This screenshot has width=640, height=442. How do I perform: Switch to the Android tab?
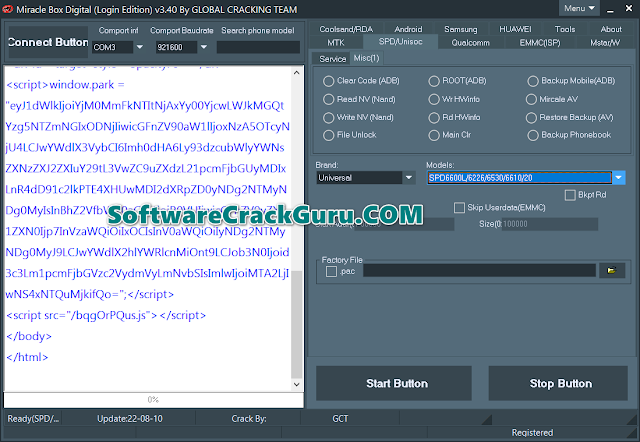[408, 29]
